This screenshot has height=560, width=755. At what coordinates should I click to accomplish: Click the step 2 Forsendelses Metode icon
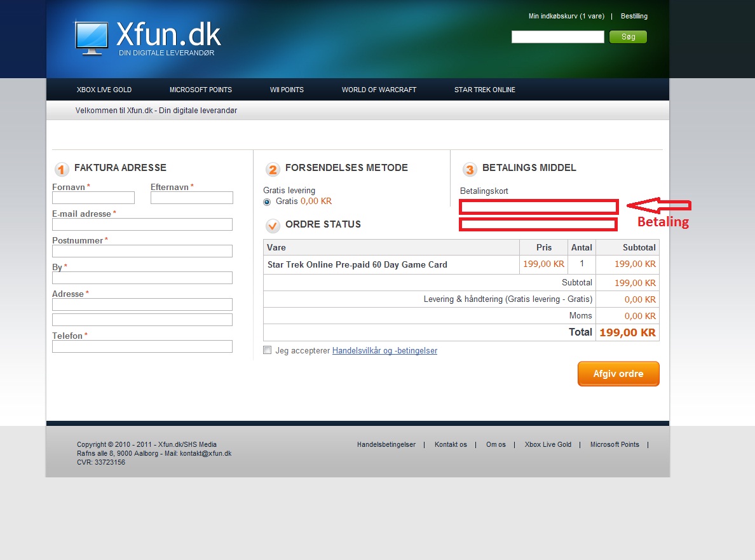click(x=273, y=169)
